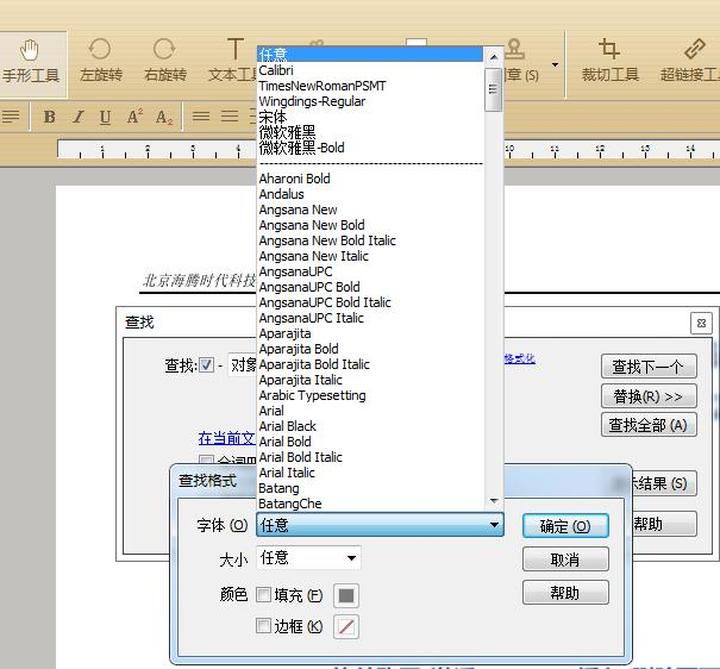Click the 格式化 link in 查找 dialog

(520, 359)
